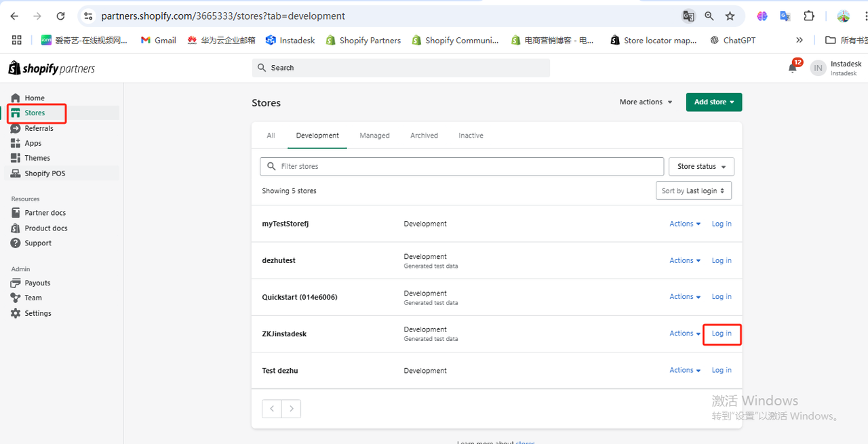This screenshot has height=444, width=868.
Task: Open the Add store dropdown button
Action: 714,102
